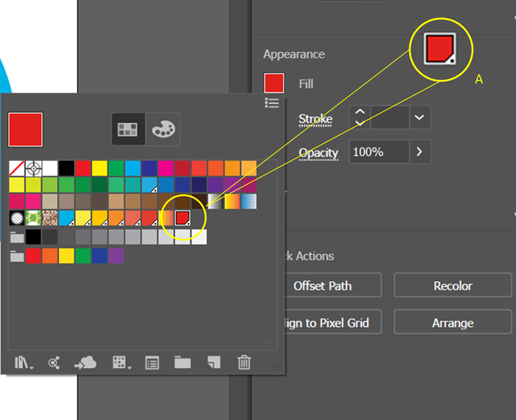Image resolution: width=516 pixels, height=420 pixels.
Task: Switch to the swatches grid view
Action: (x=128, y=129)
